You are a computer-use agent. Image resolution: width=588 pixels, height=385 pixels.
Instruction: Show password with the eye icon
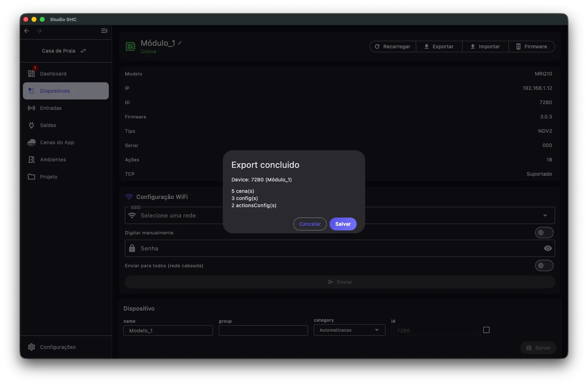coord(548,248)
